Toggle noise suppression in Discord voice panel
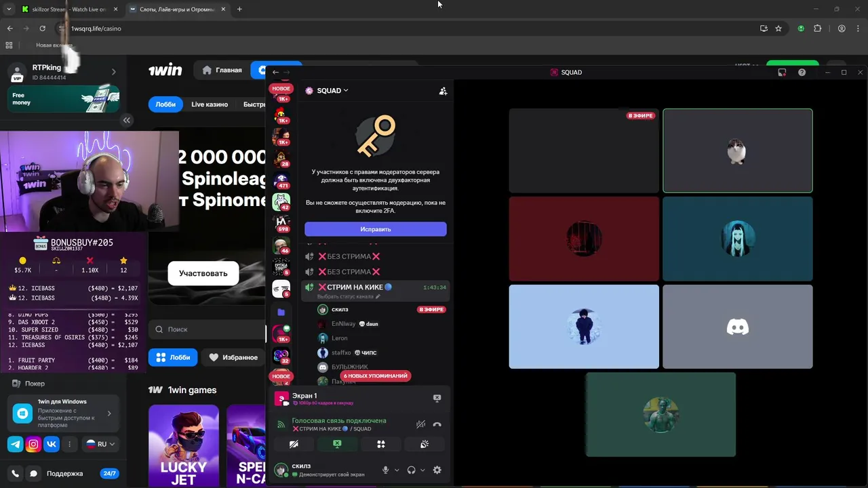Image resolution: width=868 pixels, height=488 pixels. point(420,424)
